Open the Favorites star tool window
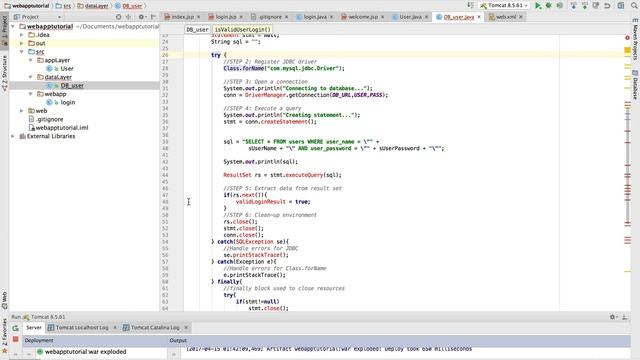Image resolution: width=640 pixels, height=360 pixels. [x=4, y=337]
